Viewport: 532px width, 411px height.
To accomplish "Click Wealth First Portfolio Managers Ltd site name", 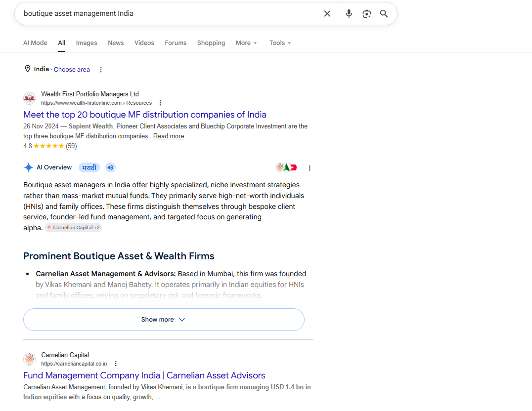I will pos(90,94).
